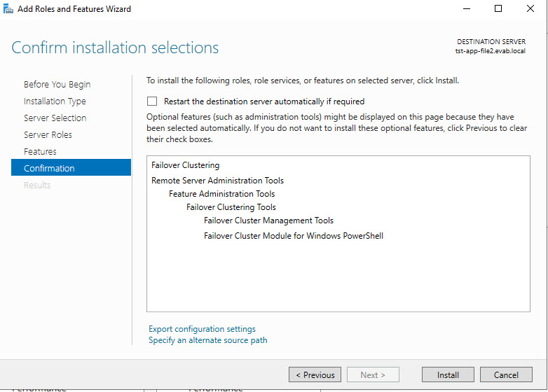The width and height of the screenshot is (548, 392).
Task: Select Failover Clustering in the list
Action: click(x=185, y=166)
